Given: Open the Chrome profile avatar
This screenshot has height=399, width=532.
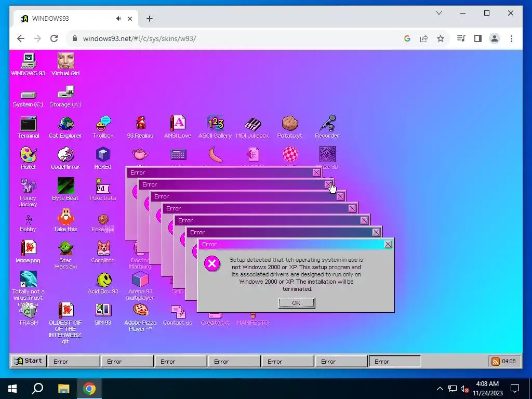Looking at the screenshot, I should pyautogui.click(x=495, y=38).
